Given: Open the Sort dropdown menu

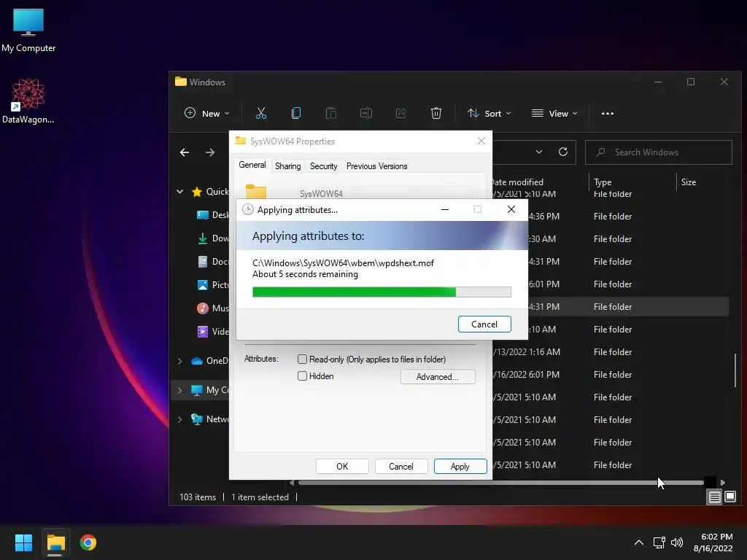Looking at the screenshot, I should (489, 113).
